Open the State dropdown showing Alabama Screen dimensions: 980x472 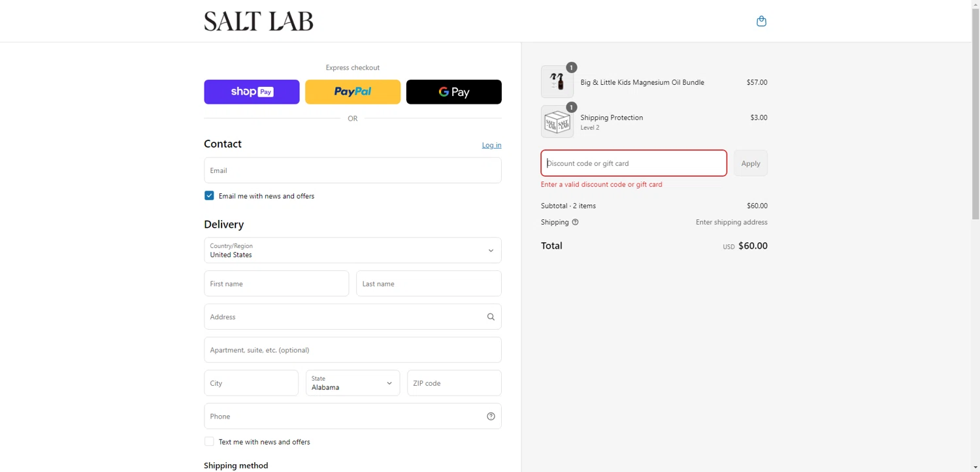353,383
